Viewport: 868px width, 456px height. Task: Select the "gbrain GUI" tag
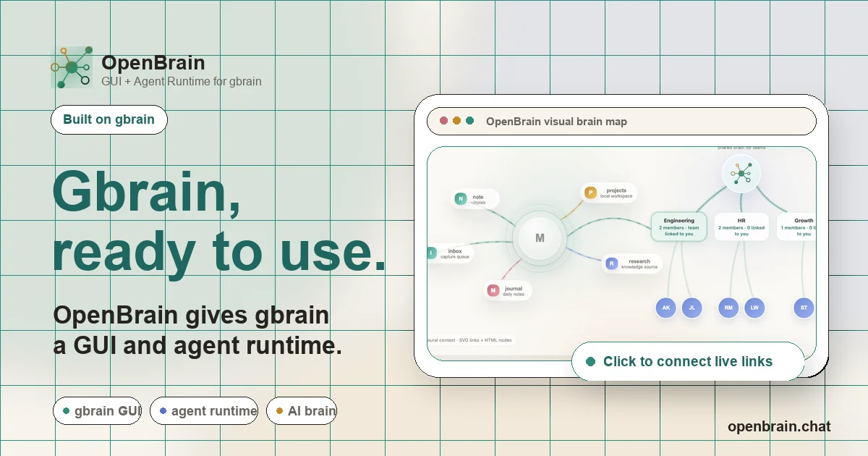point(97,410)
